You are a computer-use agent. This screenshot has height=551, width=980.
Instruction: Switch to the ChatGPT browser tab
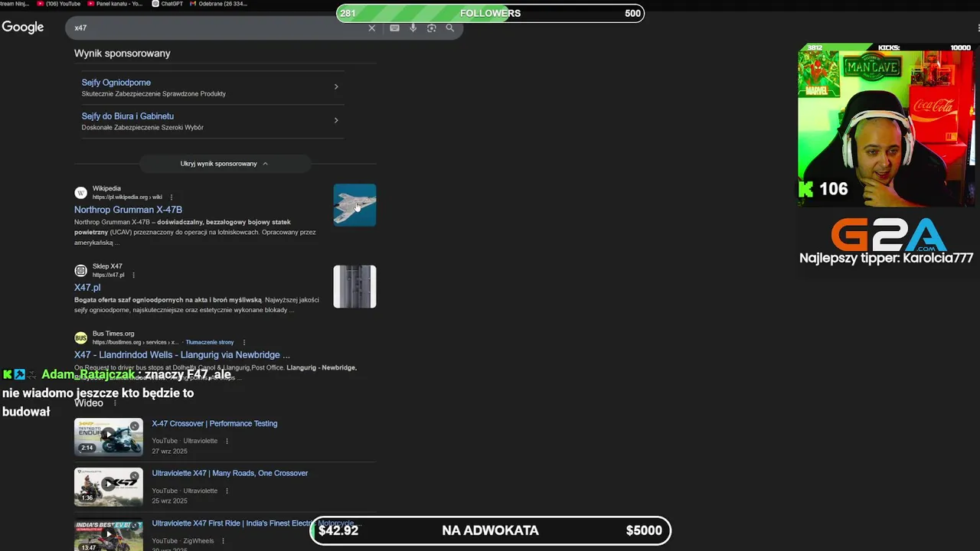[167, 4]
